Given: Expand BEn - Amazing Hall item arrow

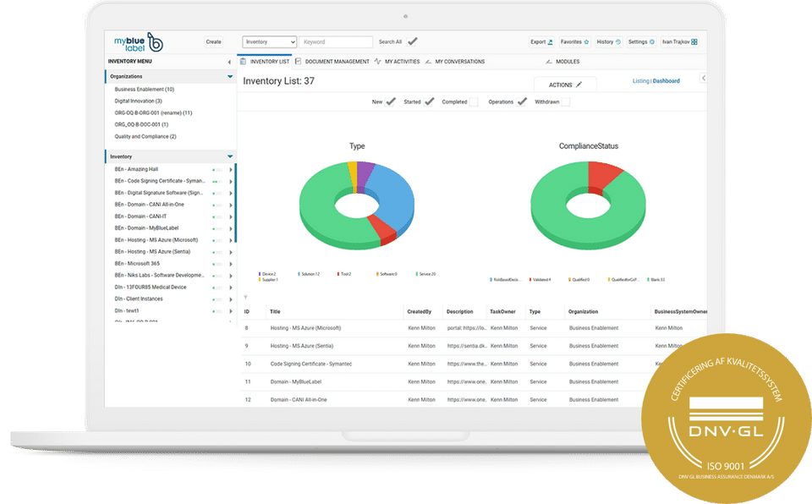Looking at the screenshot, I should point(230,170).
